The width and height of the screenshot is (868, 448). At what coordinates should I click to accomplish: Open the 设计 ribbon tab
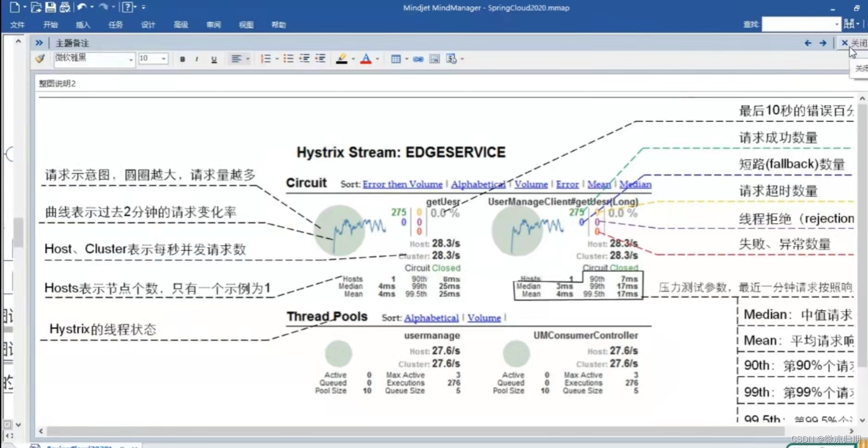point(148,25)
